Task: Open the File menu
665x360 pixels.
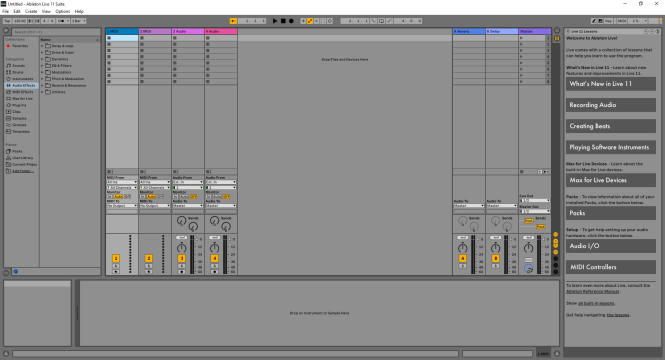Action: coord(6,11)
